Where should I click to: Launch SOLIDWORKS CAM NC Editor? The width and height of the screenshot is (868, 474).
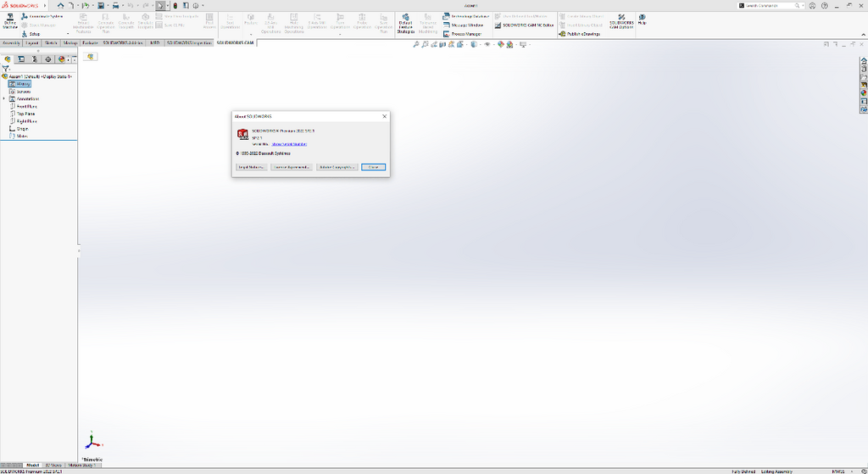point(524,25)
